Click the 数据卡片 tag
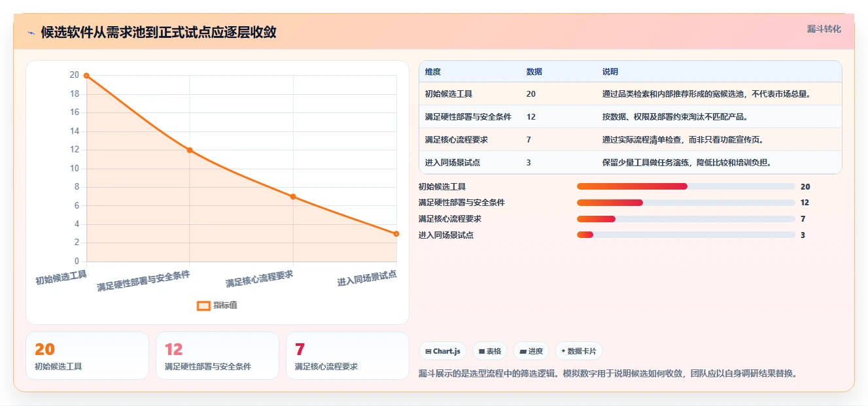The image size is (868, 406). tap(579, 351)
